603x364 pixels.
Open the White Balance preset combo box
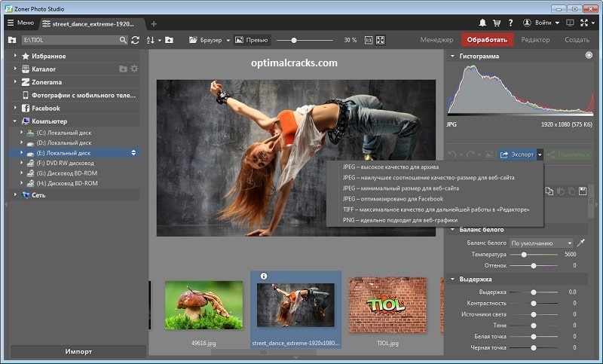(541, 243)
